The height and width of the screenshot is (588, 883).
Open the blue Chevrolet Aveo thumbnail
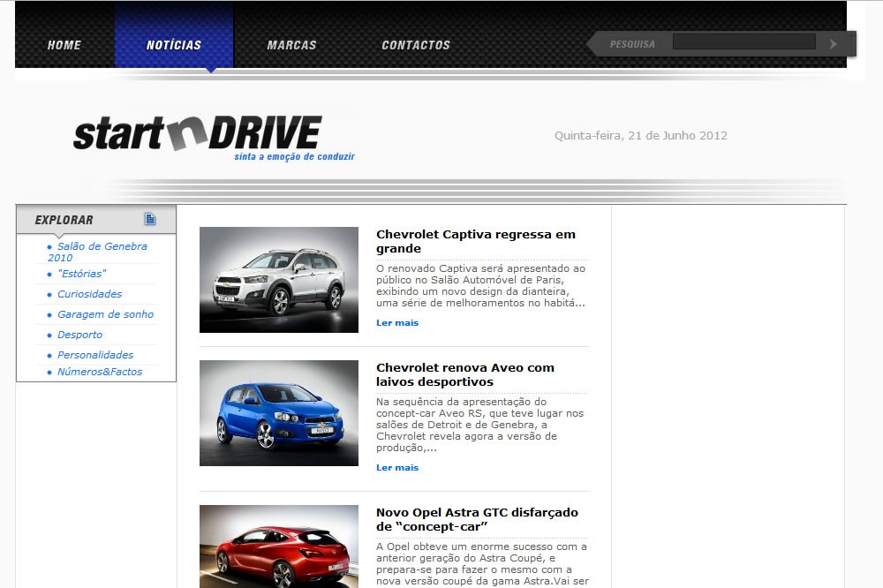click(279, 413)
